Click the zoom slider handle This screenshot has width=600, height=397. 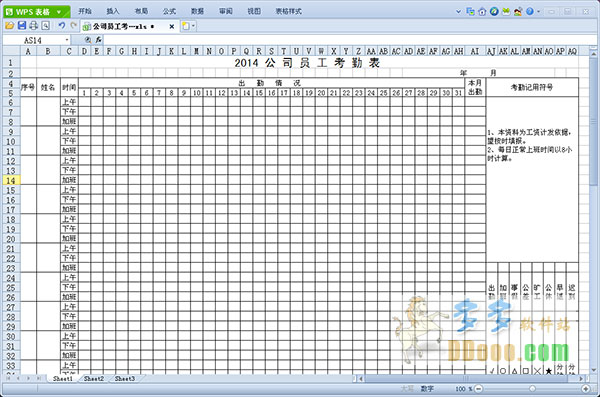(x=532, y=389)
